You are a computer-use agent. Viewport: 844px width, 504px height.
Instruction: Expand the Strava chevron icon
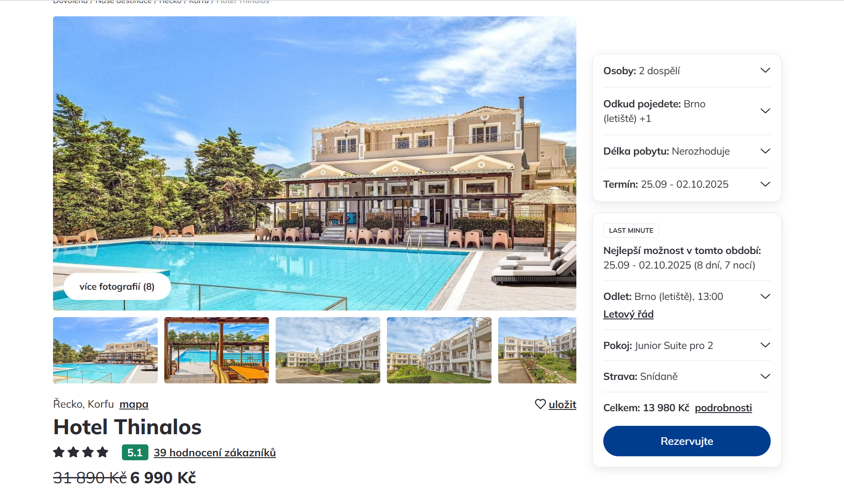765,376
